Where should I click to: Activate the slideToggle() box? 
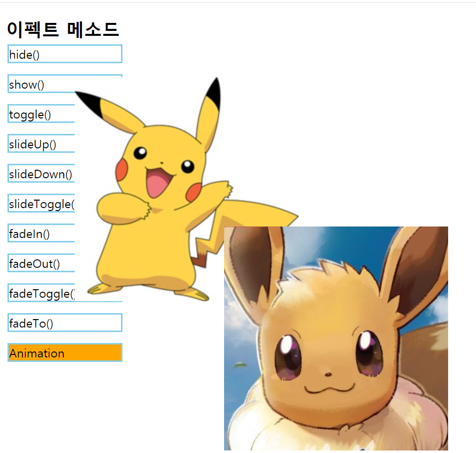(41, 203)
